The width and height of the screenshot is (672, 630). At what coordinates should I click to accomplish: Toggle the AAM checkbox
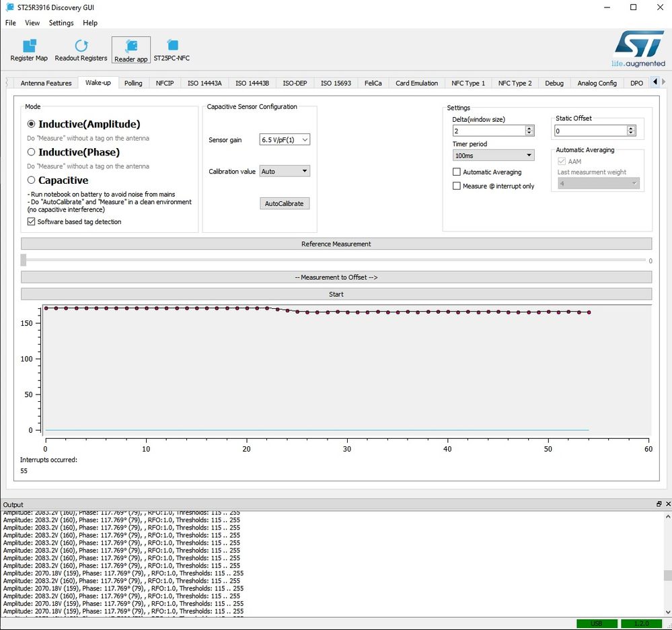pos(562,162)
